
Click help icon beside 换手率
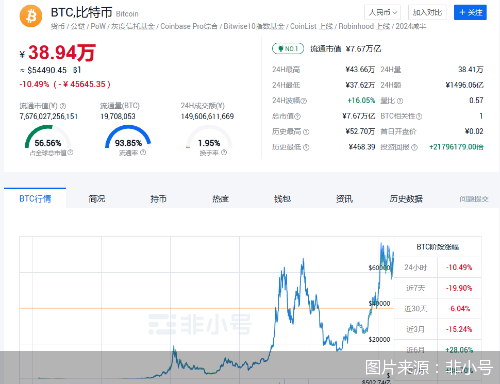[224, 152]
